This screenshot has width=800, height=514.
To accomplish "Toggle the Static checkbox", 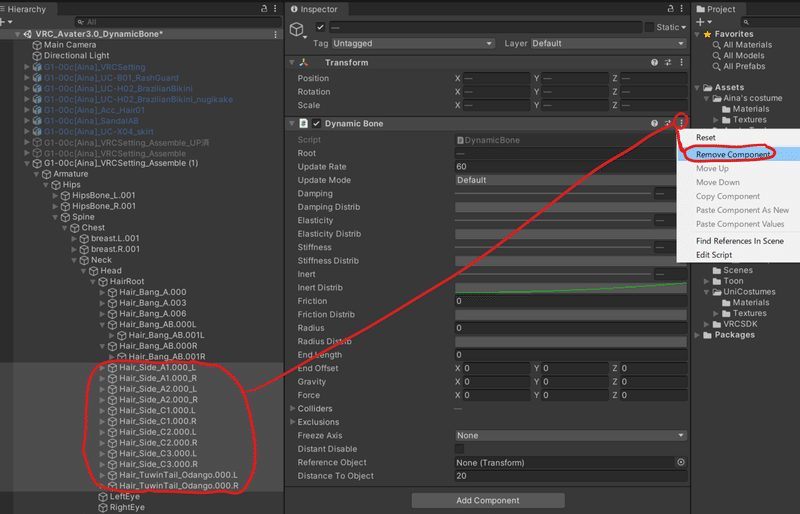I will [x=649, y=27].
